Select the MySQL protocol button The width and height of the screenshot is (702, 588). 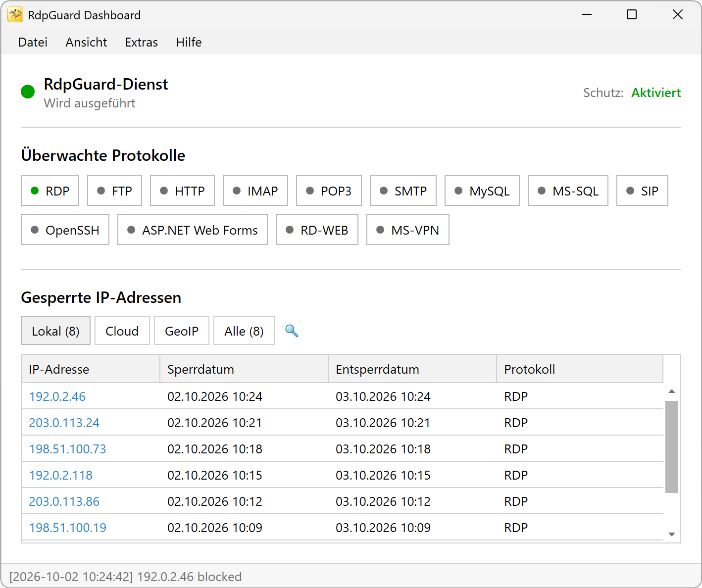coord(482,191)
